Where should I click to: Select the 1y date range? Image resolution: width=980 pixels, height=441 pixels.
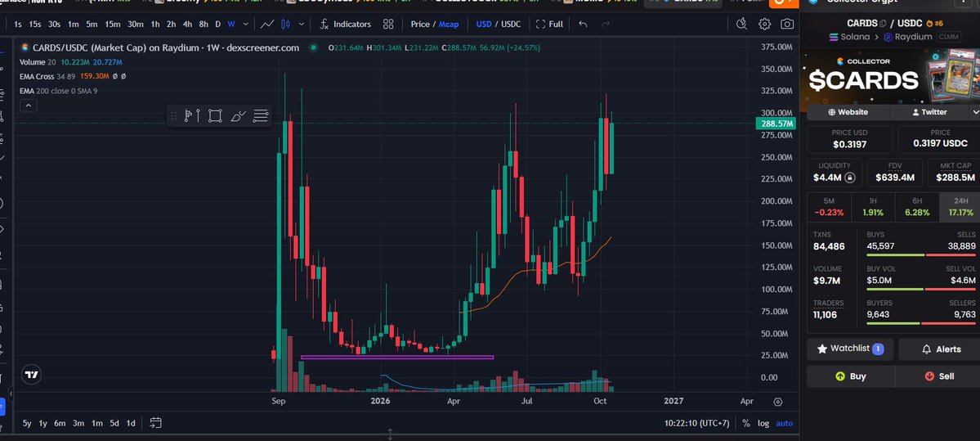click(43, 424)
